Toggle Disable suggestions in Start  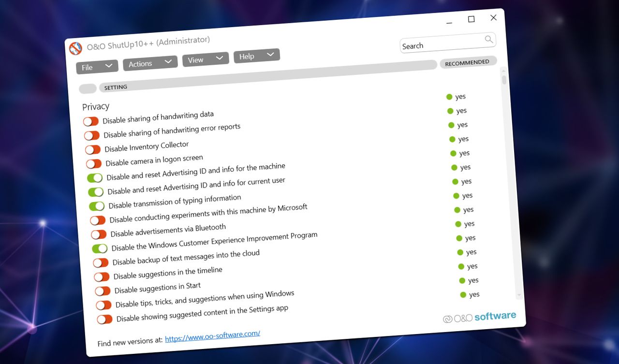click(103, 291)
